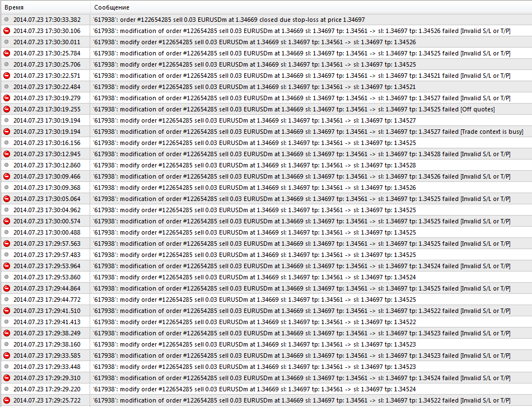Select failed message with tp: 1.34521

(302, 76)
